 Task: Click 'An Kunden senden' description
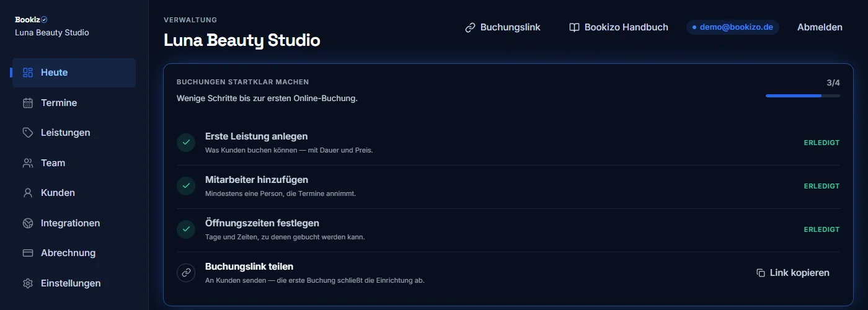(x=314, y=280)
